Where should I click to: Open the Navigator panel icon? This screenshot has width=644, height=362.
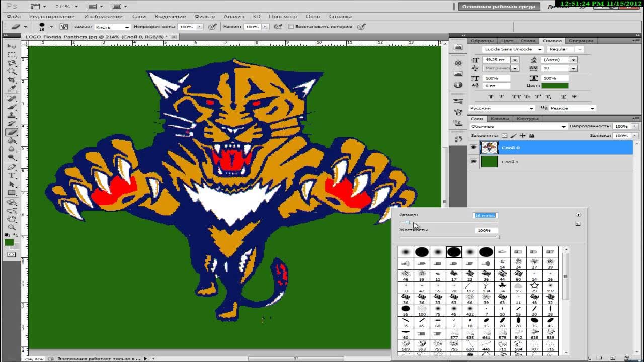coord(458,63)
